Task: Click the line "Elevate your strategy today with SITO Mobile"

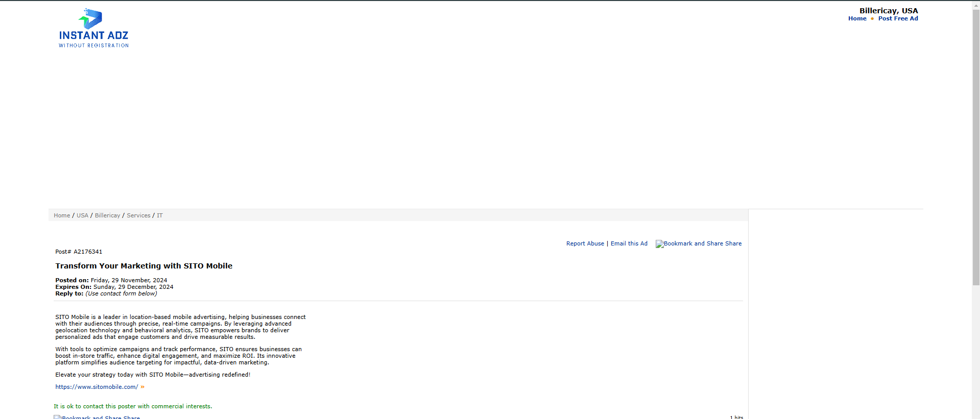Action: (x=153, y=375)
